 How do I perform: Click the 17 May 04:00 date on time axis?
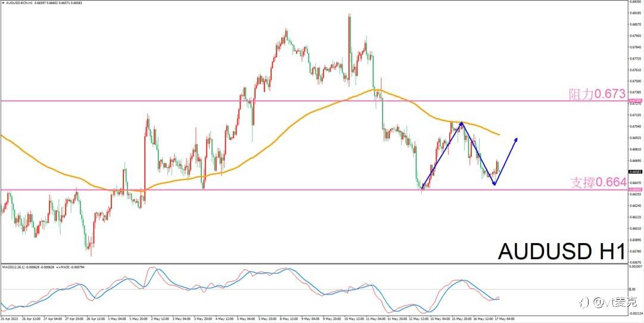pyautogui.click(x=506, y=318)
